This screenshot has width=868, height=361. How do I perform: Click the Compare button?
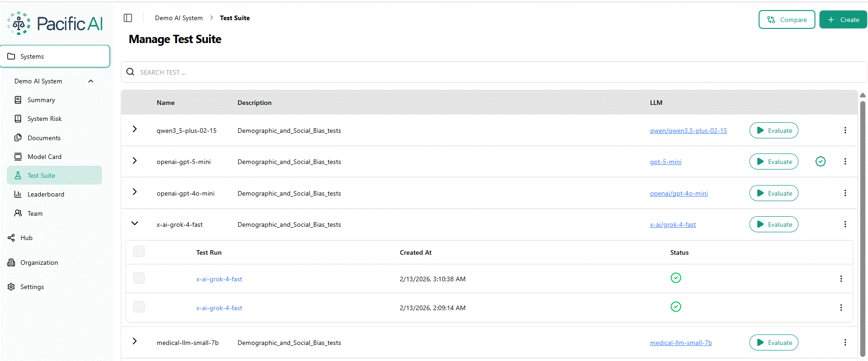click(x=787, y=20)
